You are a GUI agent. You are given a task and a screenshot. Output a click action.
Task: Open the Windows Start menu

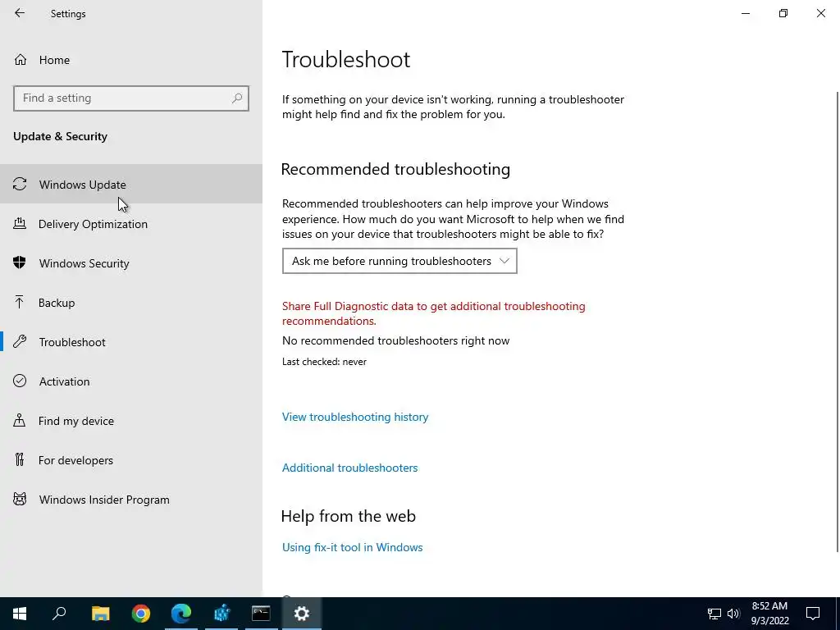click(20, 614)
